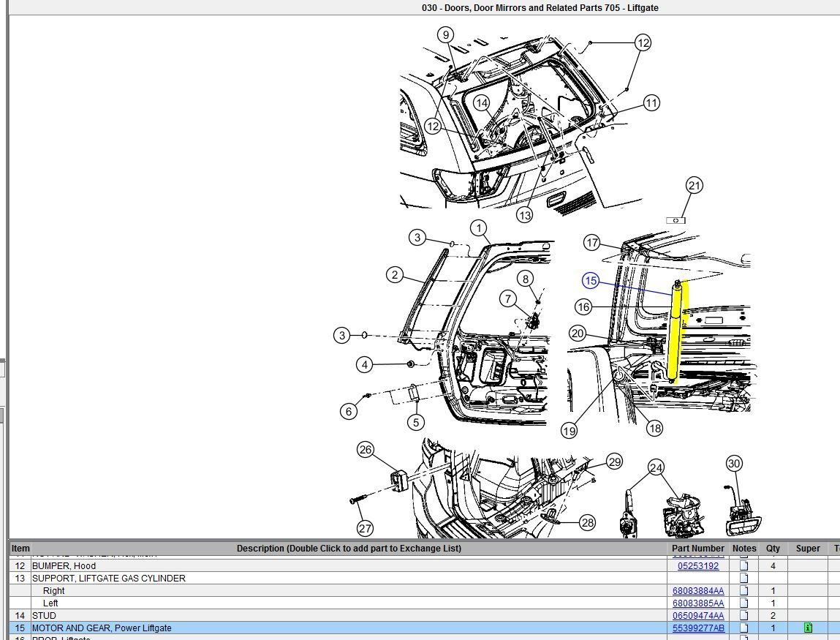
Task: Sort by the Part Number column header
Action: (697, 548)
